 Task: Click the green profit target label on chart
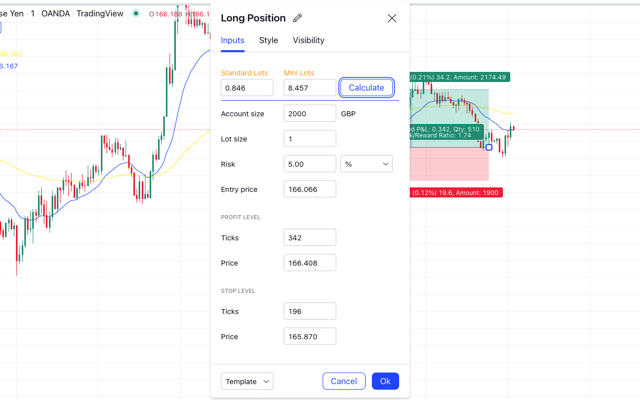460,77
